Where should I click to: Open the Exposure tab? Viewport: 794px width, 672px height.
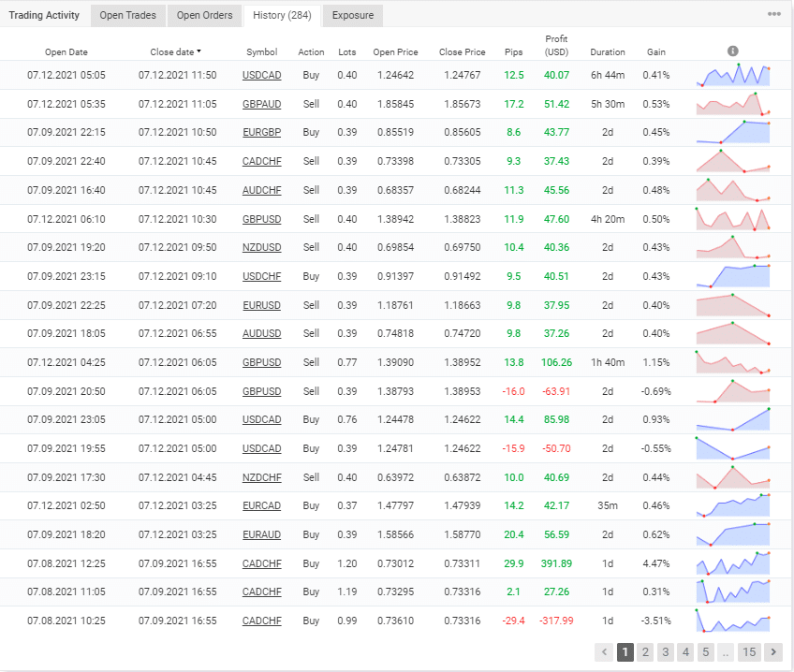(x=352, y=15)
